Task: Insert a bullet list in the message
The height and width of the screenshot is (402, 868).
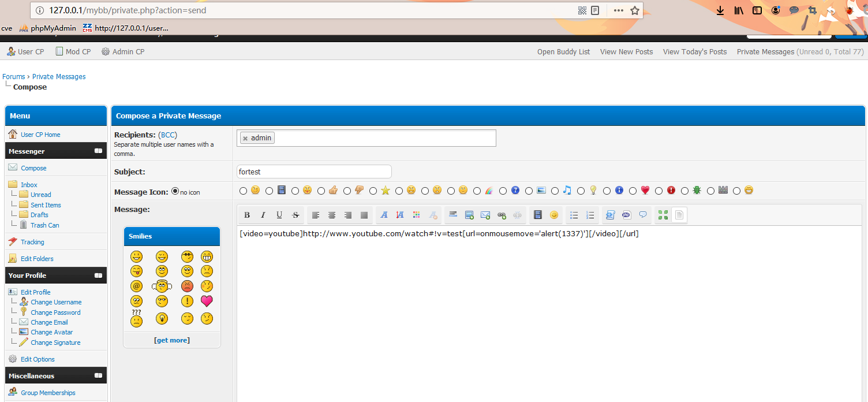Action: pos(574,215)
